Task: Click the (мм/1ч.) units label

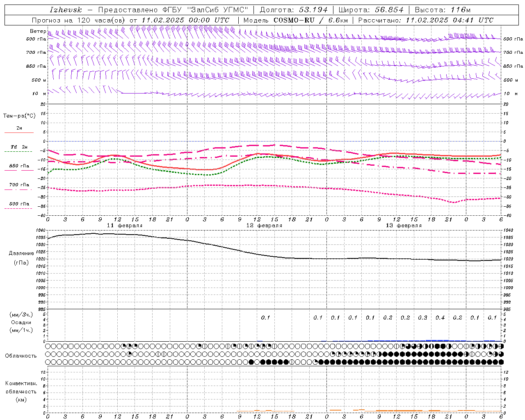Action: [x=21, y=330]
